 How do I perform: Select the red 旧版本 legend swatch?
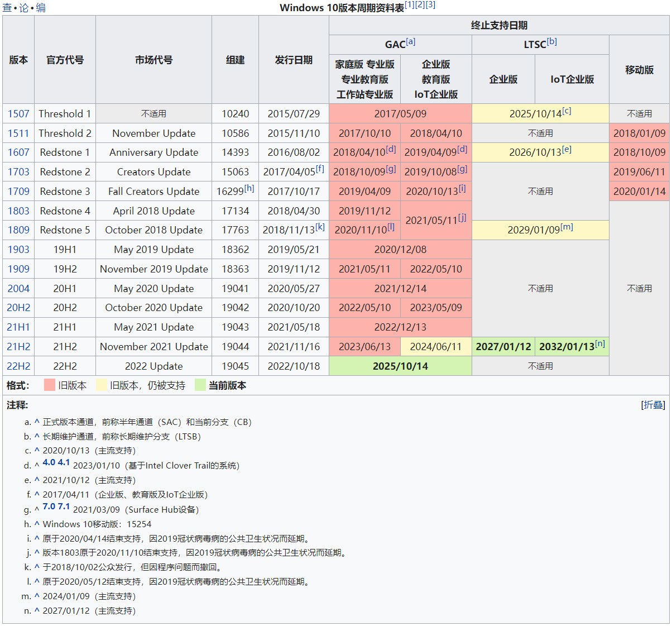coord(50,385)
